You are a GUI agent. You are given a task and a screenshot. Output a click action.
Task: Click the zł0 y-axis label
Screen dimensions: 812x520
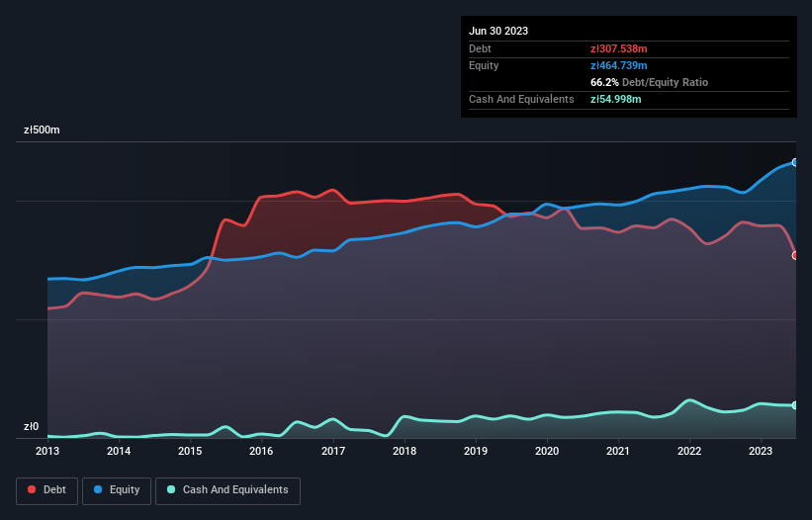click(31, 426)
